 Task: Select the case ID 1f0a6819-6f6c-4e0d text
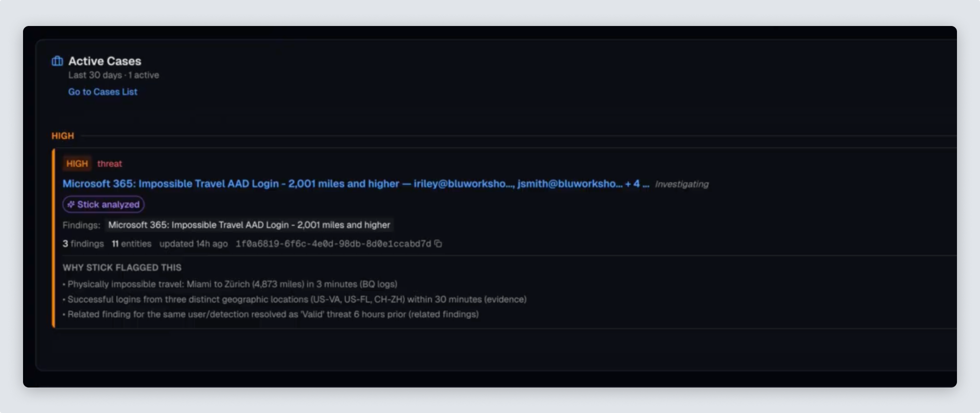pyautogui.click(x=333, y=244)
